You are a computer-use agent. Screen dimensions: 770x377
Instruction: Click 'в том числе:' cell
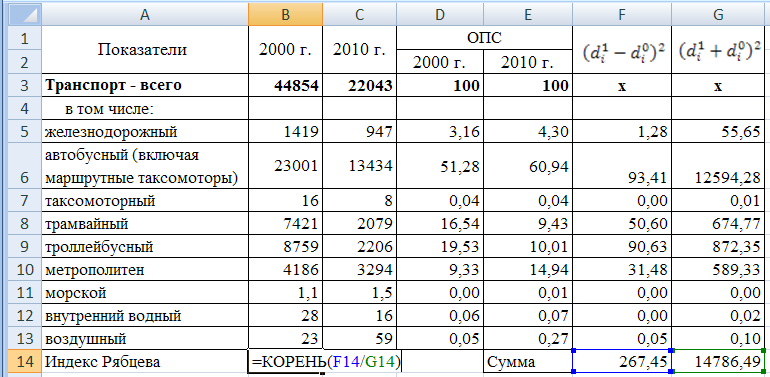pyautogui.click(x=144, y=108)
